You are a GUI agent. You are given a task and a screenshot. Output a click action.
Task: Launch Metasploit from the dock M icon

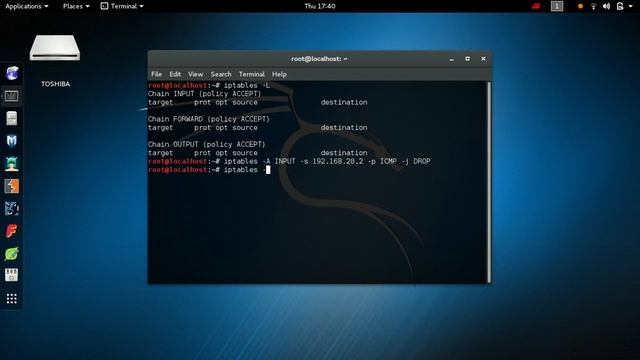[x=11, y=141]
